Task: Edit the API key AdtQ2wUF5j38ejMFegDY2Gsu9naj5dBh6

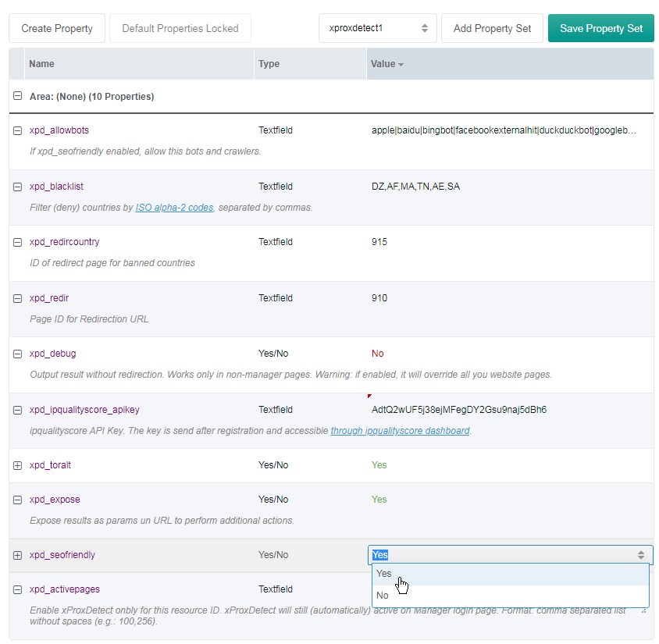Action: [459, 410]
